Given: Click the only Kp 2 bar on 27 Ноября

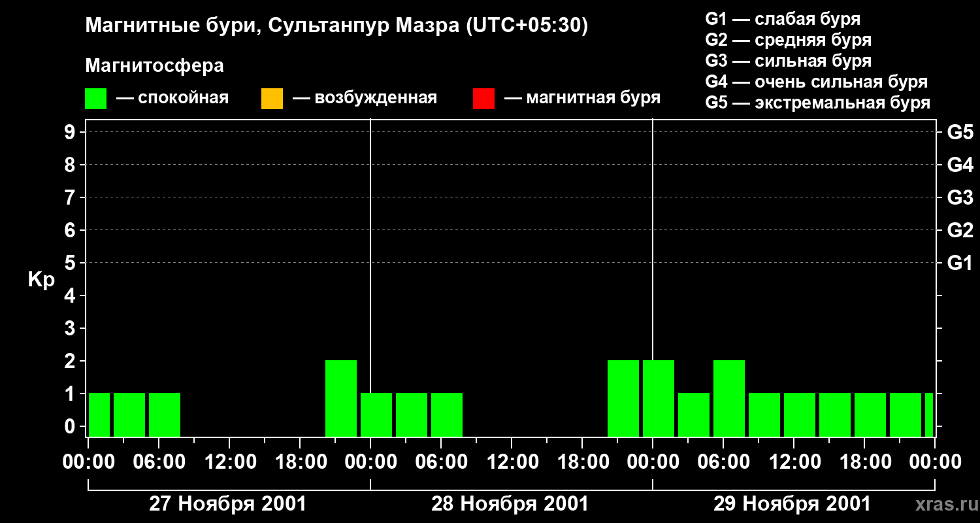Looking at the screenshot, I should [x=341, y=398].
